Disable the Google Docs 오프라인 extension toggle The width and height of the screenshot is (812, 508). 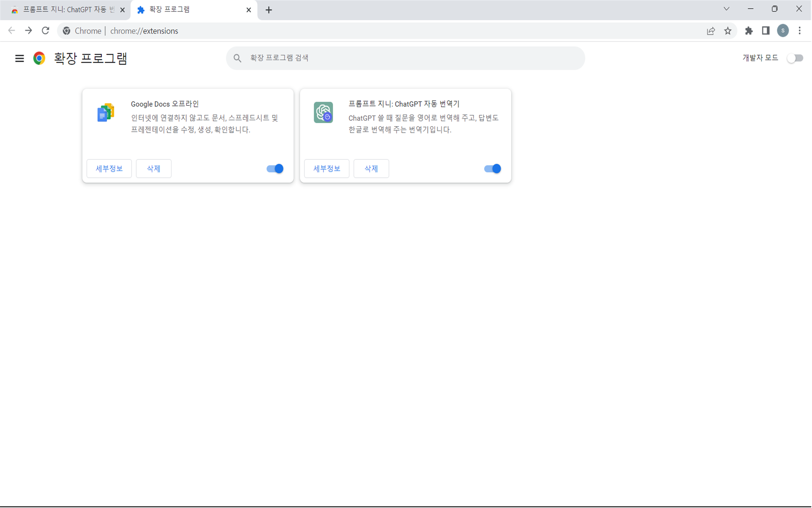tap(275, 169)
